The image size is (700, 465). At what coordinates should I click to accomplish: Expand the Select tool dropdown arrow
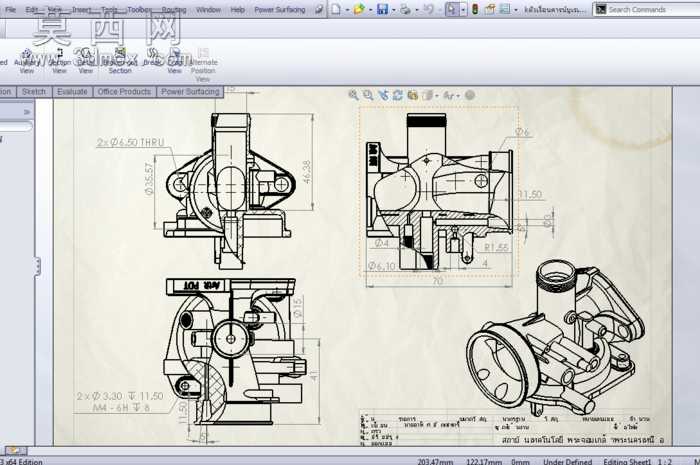pos(463,9)
